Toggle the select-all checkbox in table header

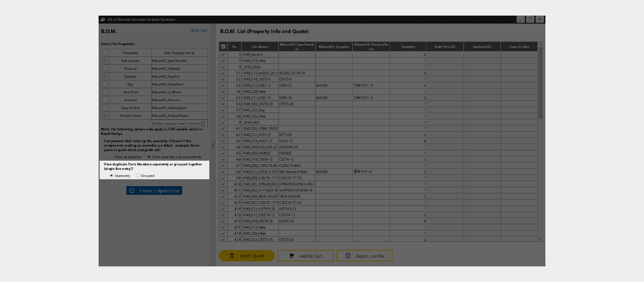[x=223, y=47]
